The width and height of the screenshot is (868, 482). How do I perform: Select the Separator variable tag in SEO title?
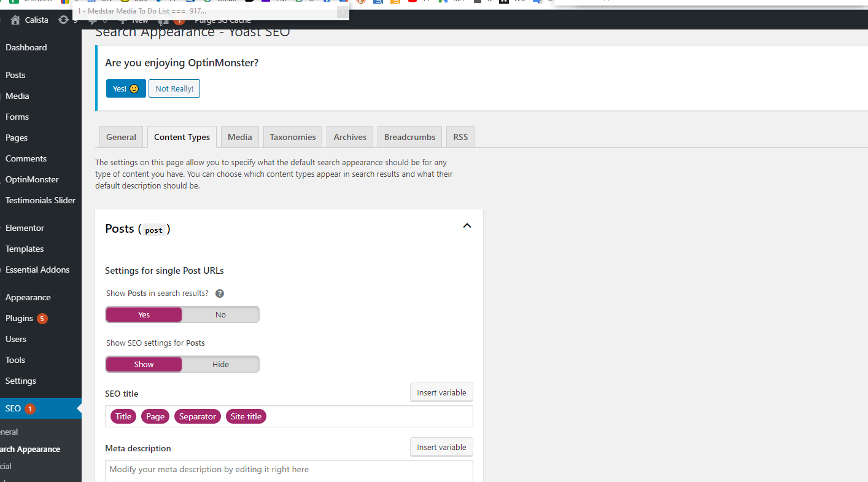[198, 416]
